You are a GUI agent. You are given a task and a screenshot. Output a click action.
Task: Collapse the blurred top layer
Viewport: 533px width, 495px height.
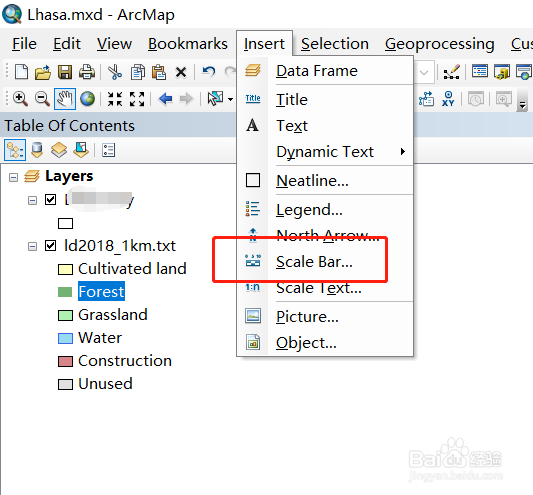pyautogui.click(x=32, y=200)
